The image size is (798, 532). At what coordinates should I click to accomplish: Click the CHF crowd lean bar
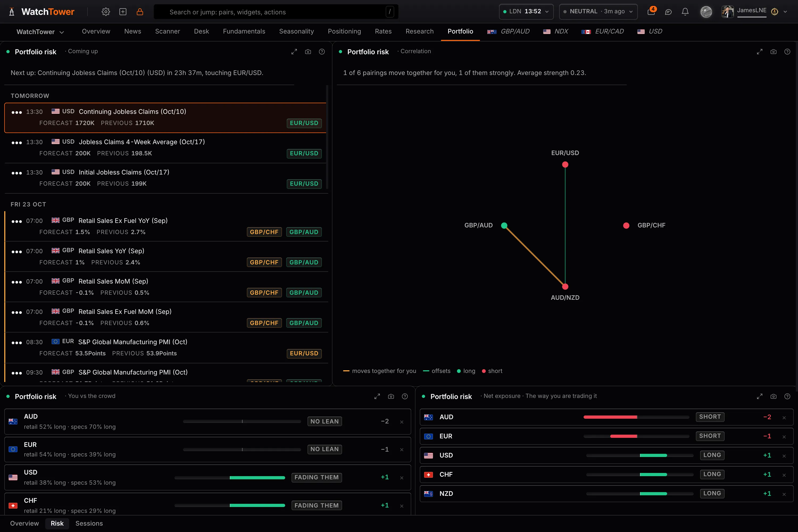click(x=230, y=506)
